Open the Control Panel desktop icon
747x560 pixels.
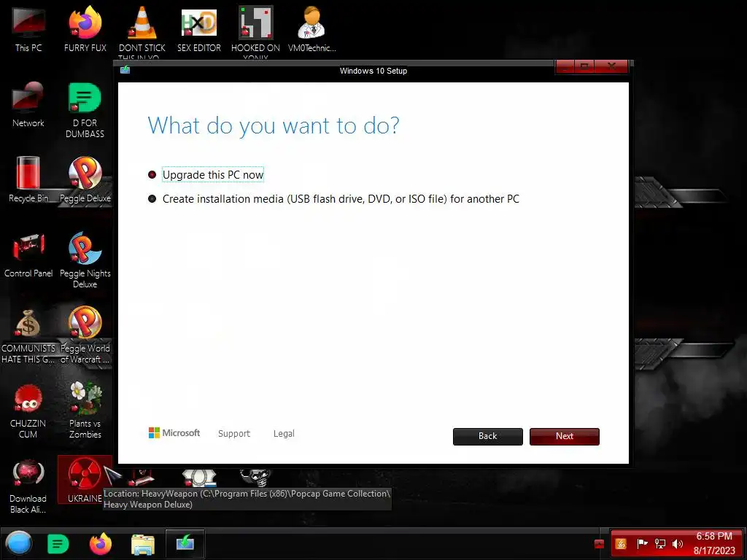pos(28,254)
